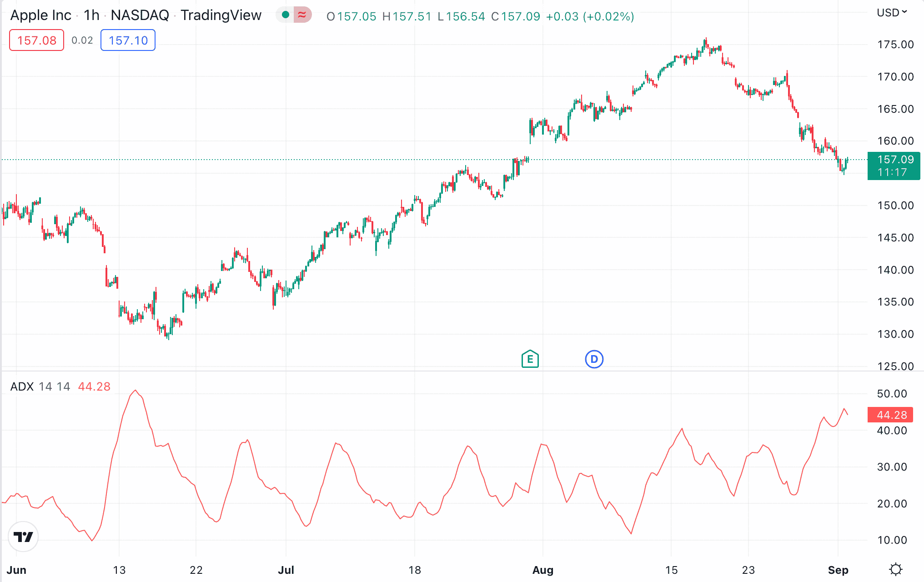Click the red sell price 157.08
The image size is (924, 582).
point(37,40)
